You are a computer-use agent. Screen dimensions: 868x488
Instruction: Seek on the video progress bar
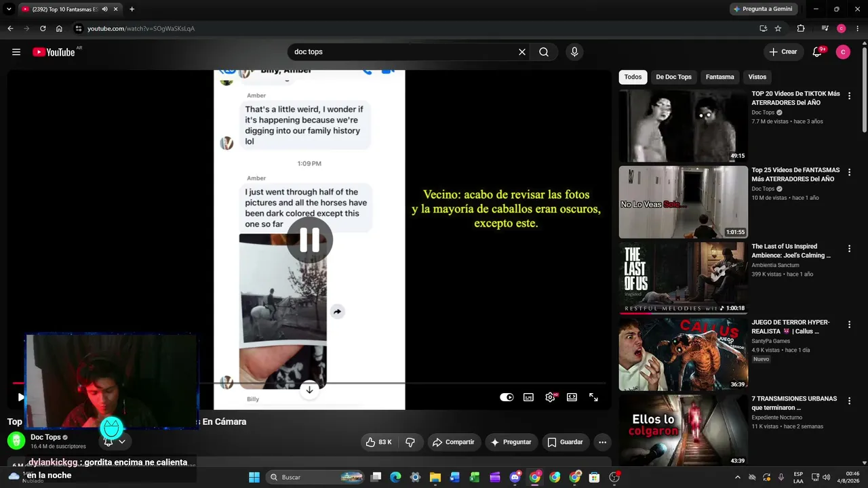(x=309, y=384)
